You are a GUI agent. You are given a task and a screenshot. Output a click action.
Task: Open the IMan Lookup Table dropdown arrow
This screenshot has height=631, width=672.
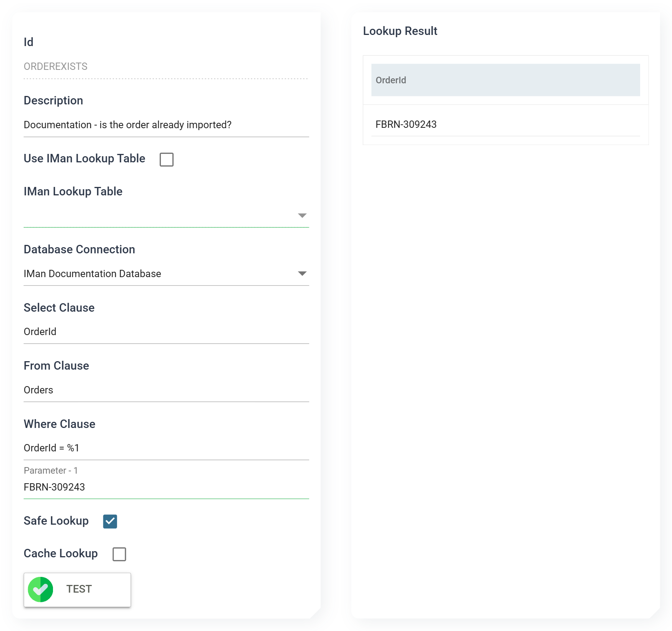click(302, 216)
